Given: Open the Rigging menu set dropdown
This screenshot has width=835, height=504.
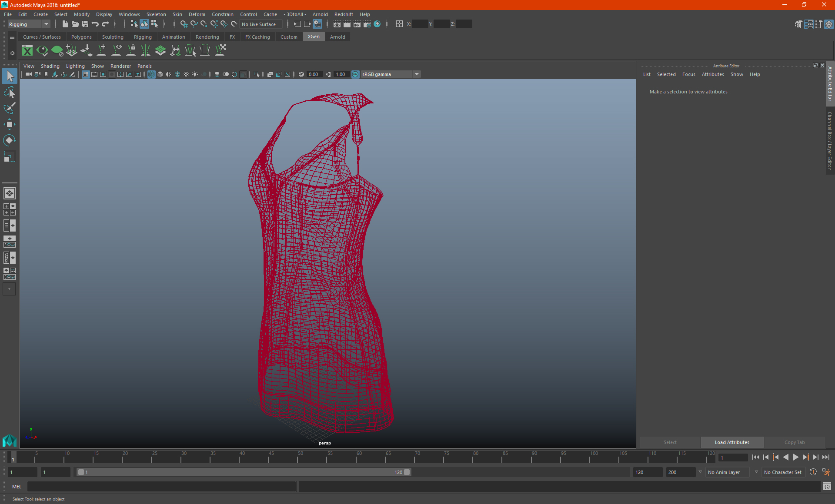Looking at the screenshot, I should (46, 24).
